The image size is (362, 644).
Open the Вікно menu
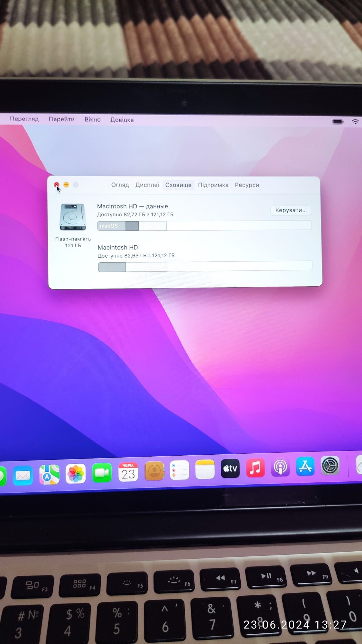coord(92,119)
